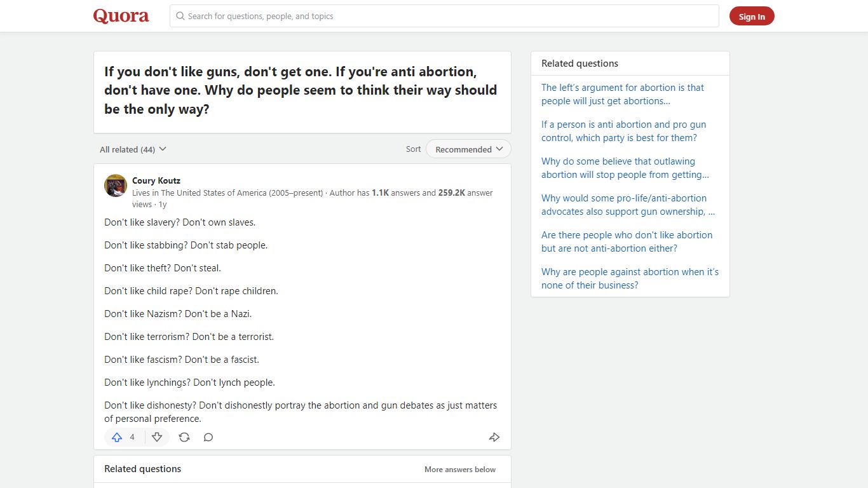Click the 'Don't like fascism?' line
The width and height of the screenshot is (868, 488).
click(x=182, y=360)
